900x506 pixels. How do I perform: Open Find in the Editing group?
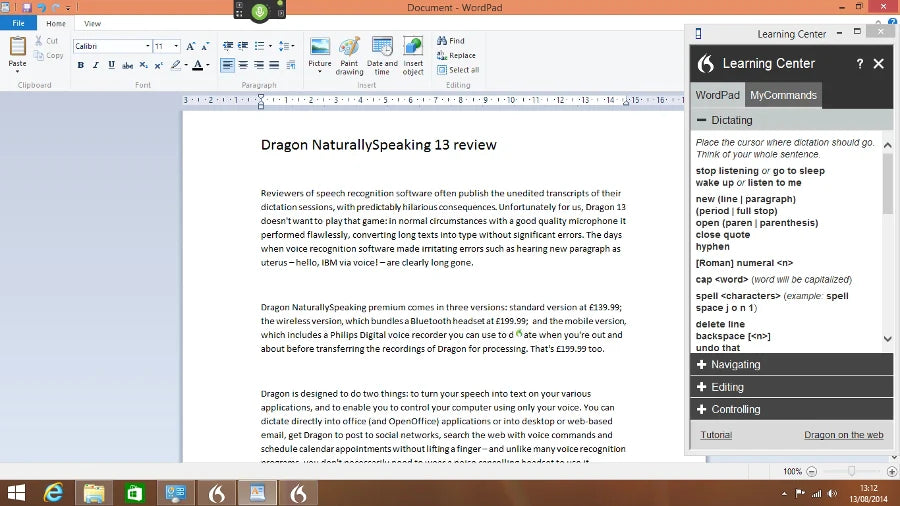[450, 41]
